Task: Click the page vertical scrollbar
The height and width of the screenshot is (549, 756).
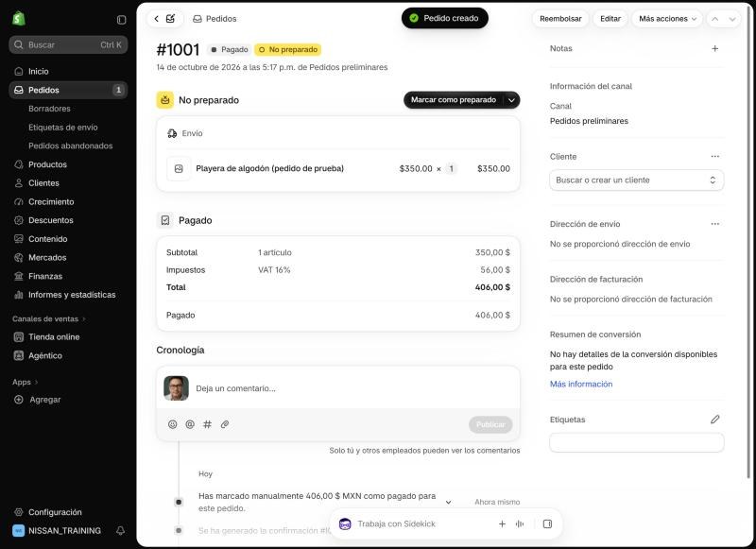Action: [x=748, y=241]
